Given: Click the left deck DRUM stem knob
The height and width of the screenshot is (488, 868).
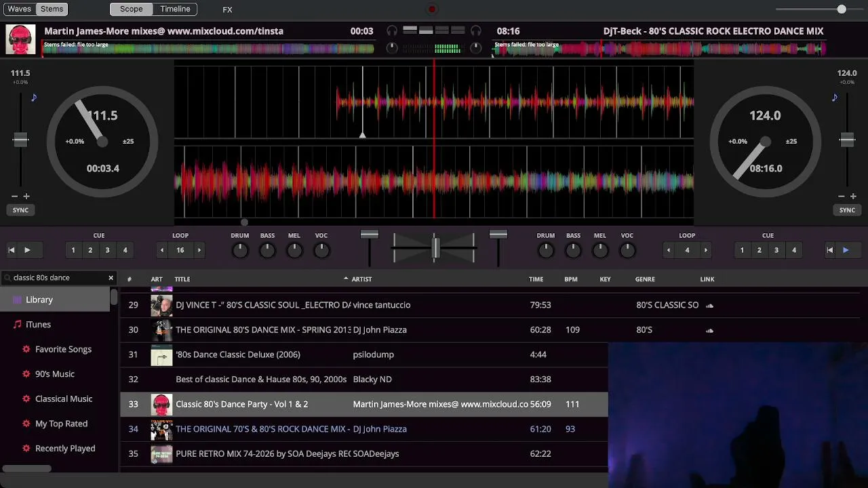Looking at the screenshot, I should click(x=240, y=251).
